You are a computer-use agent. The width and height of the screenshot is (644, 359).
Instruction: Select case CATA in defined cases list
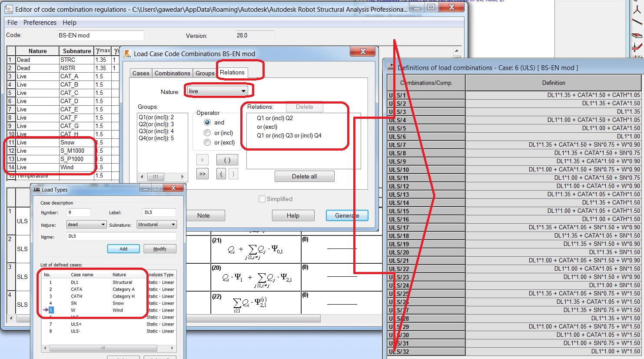(x=76, y=289)
